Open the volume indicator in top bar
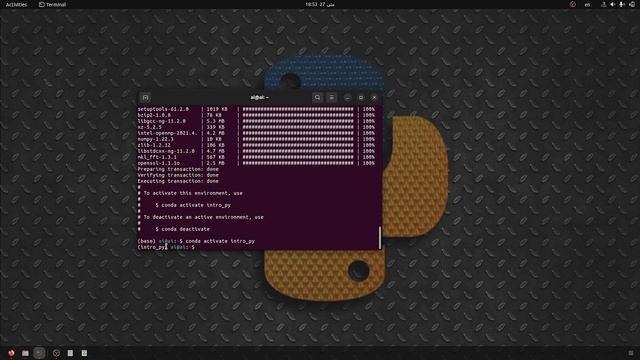The image size is (640, 360). tap(612, 4)
